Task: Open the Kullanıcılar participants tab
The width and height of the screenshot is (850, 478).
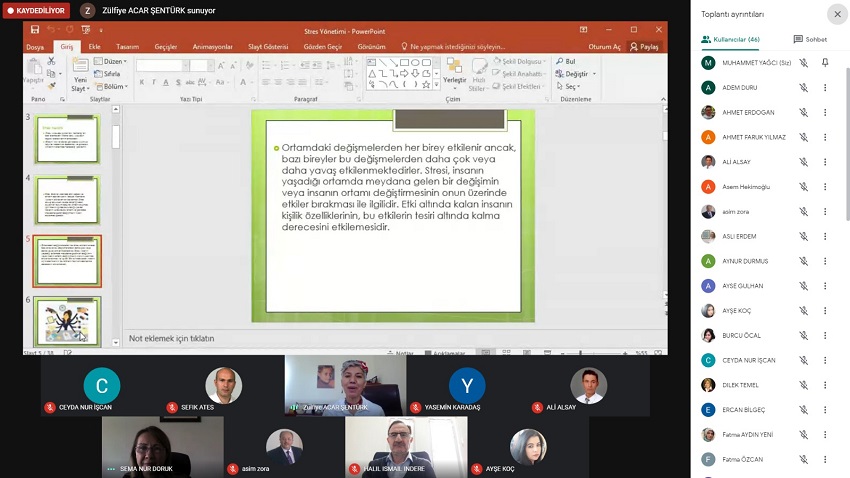Action: 731,40
